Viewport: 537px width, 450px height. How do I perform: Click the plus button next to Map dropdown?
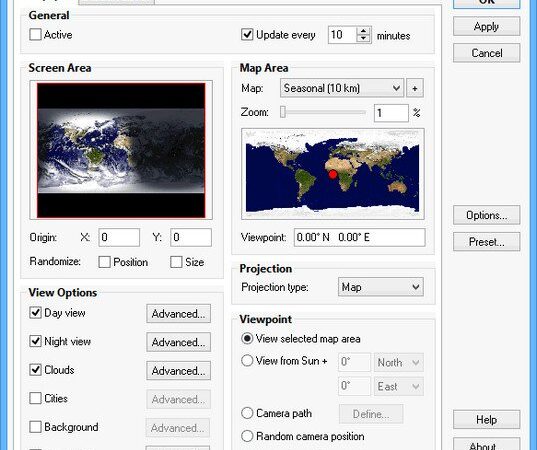(x=415, y=88)
